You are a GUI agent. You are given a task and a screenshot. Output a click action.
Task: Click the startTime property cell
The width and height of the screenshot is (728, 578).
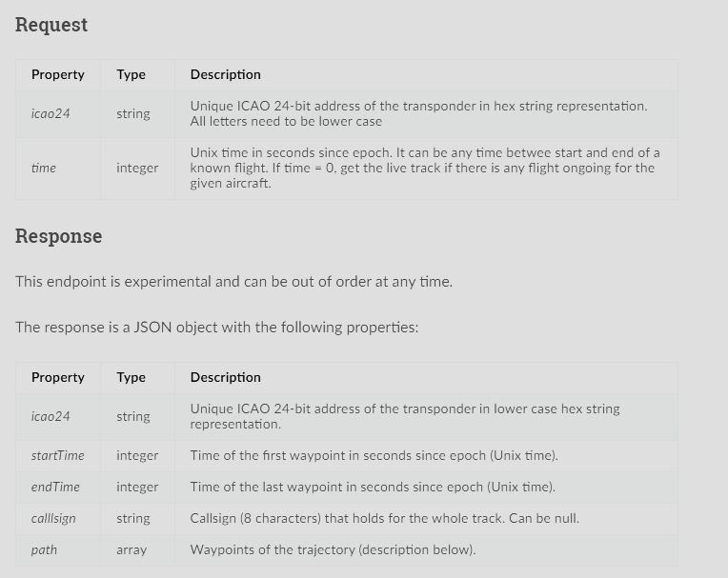point(57,456)
